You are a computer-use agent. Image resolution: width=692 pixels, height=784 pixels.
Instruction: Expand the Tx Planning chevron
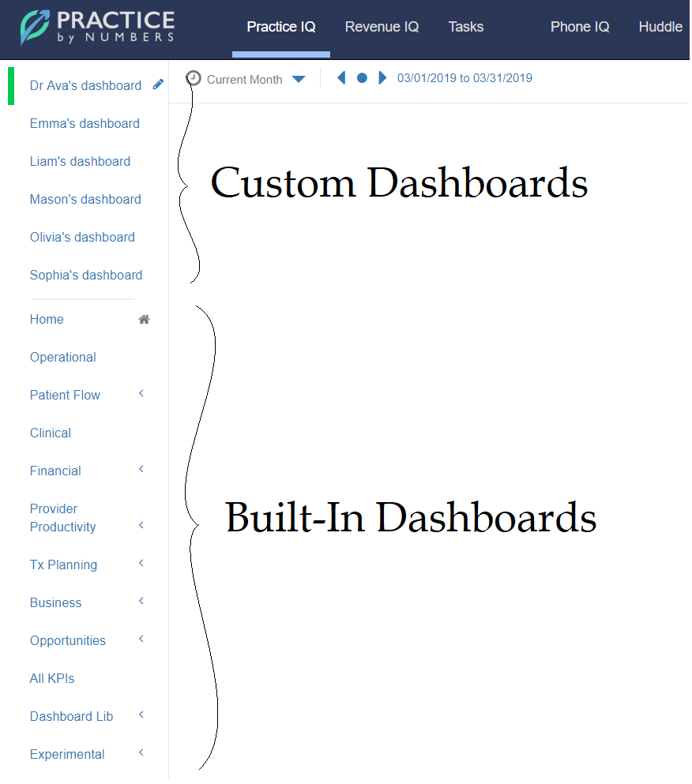pos(141,565)
